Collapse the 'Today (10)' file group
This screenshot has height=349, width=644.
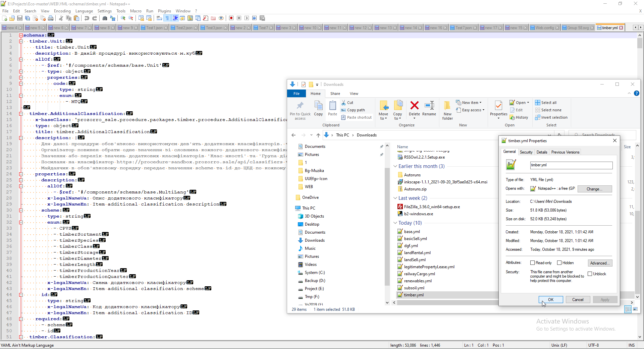[x=395, y=223]
